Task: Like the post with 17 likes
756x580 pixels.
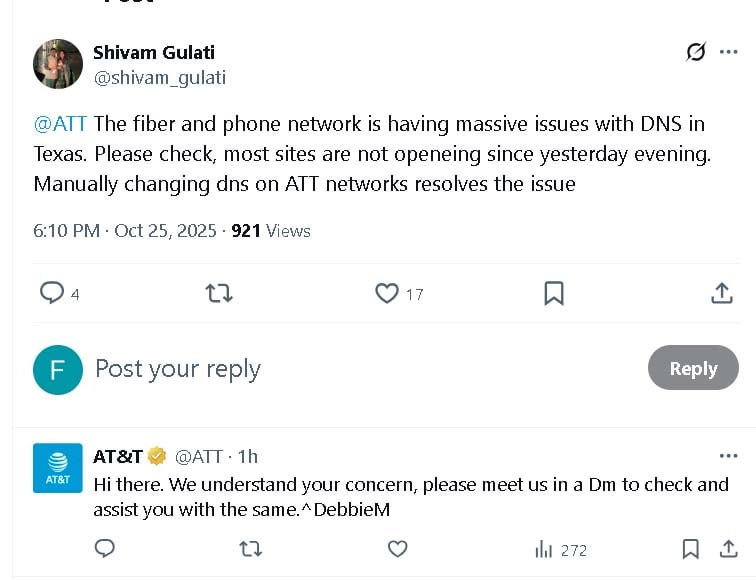Action: (387, 293)
